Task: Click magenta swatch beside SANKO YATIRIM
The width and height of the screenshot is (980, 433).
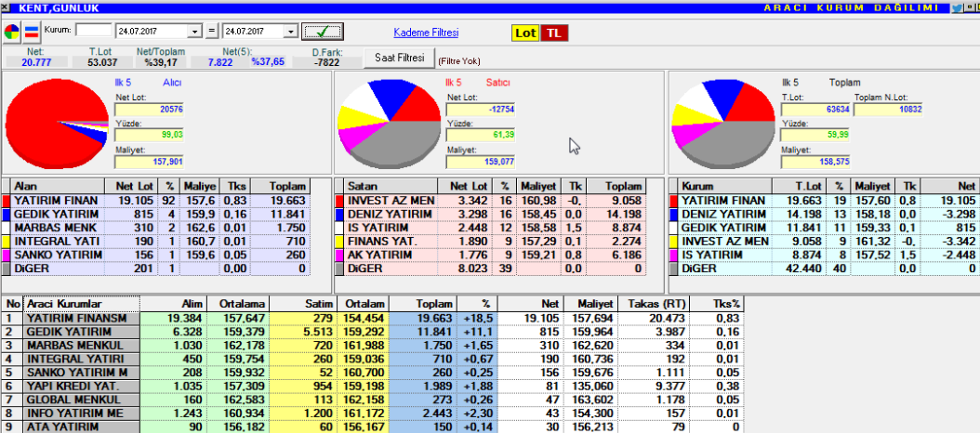Action: 7,255
